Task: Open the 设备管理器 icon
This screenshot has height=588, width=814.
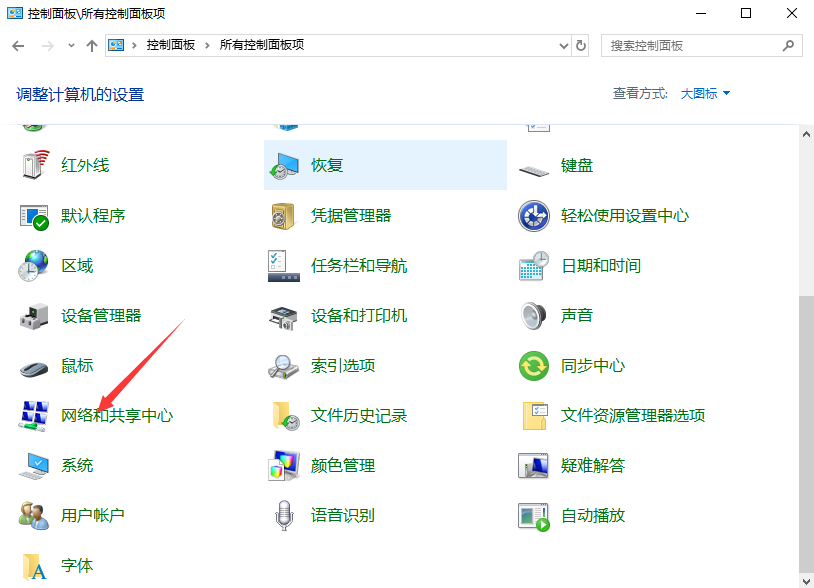Action: click(x=35, y=316)
